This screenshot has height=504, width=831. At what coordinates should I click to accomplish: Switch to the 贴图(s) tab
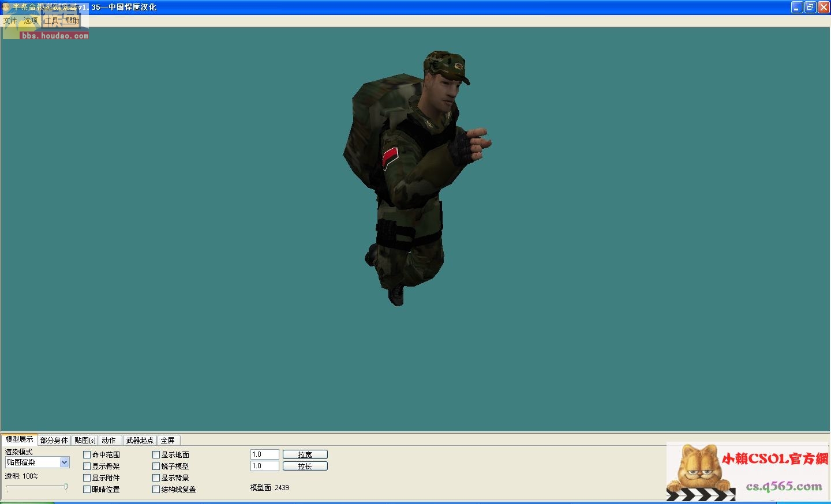pos(85,440)
